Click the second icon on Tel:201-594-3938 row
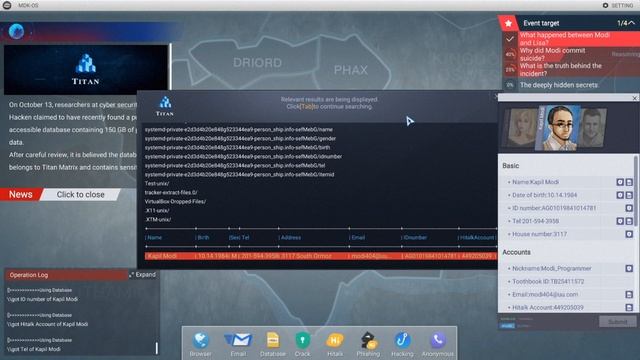The width and height of the screenshot is (640, 360). [629, 221]
